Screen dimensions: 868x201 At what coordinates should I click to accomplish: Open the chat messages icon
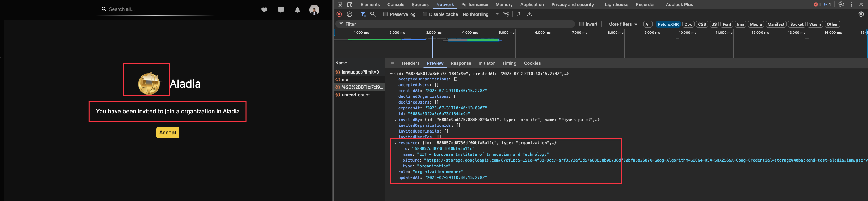tap(281, 10)
